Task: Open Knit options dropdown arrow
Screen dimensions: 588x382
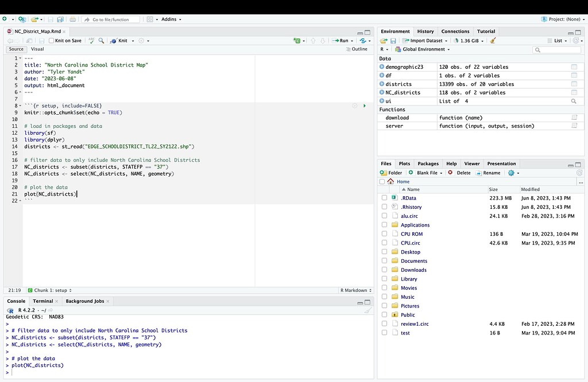Action: tap(133, 41)
